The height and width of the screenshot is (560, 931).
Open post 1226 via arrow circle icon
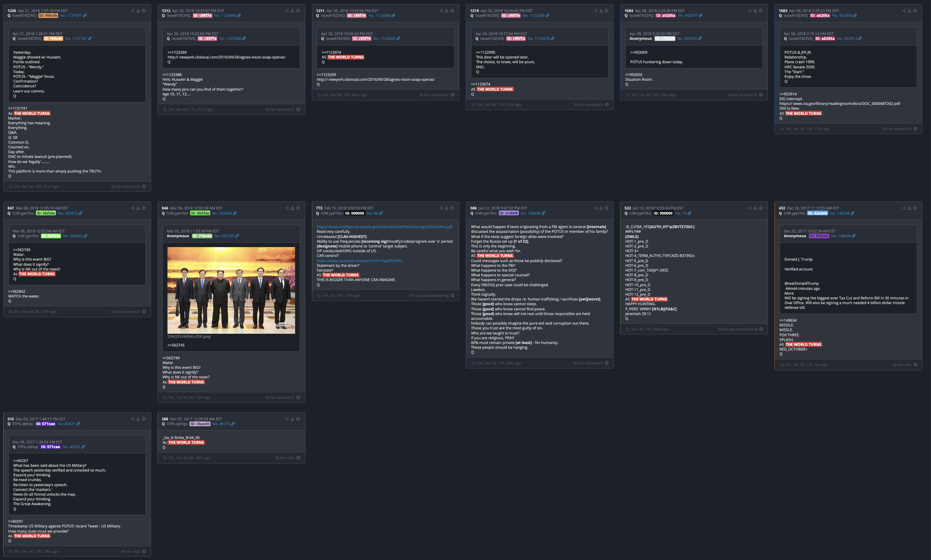point(144,11)
